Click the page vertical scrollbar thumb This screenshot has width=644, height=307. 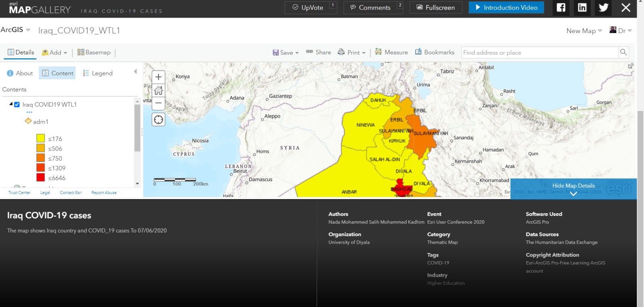[640, 209]
